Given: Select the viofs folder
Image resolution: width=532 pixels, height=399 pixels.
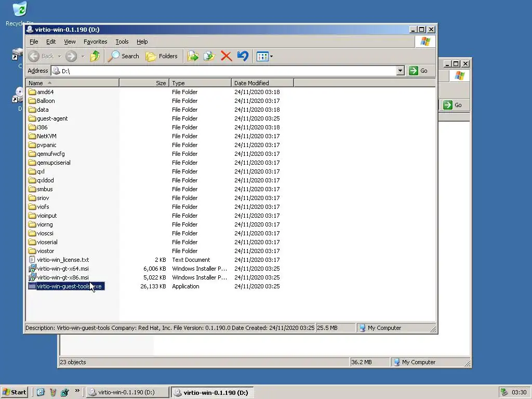Looking at the screenshot, I should pyautogui.click(x=39, y=207).
